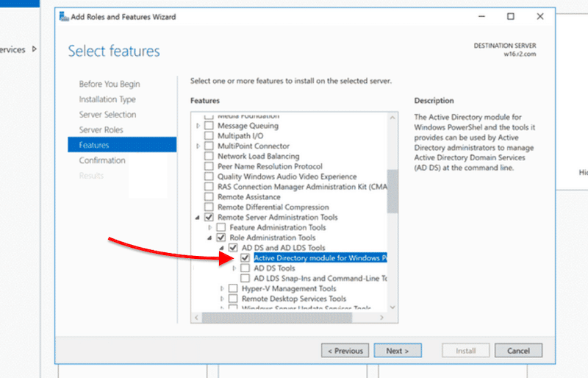The image size is (588, 378).
Task: Jump to the Confirmation step
Action: coord(102,160)
